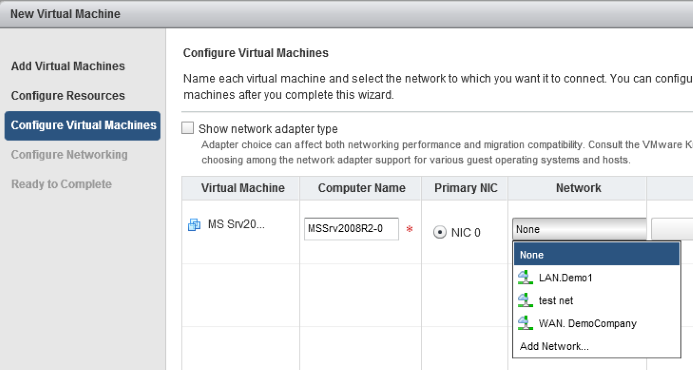Go to Configure Resources step
This screenshot has height=370, width=693.
click(68, 95)
